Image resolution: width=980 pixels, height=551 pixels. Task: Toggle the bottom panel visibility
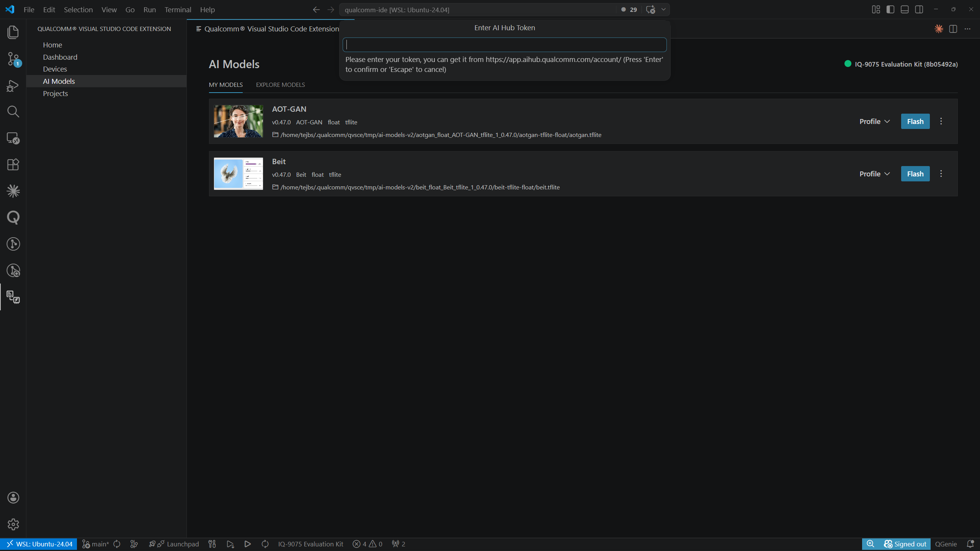[905, 10]
